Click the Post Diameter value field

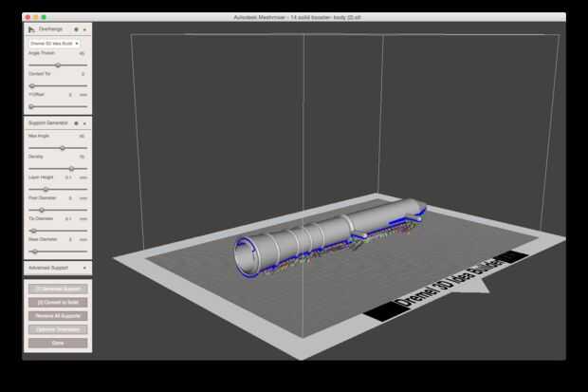click(70, 197)
